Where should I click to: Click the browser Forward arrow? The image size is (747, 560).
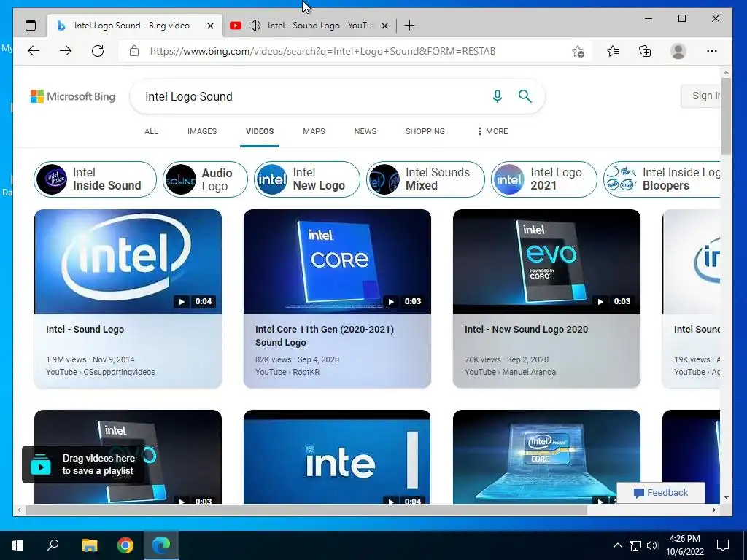point(66,51)
